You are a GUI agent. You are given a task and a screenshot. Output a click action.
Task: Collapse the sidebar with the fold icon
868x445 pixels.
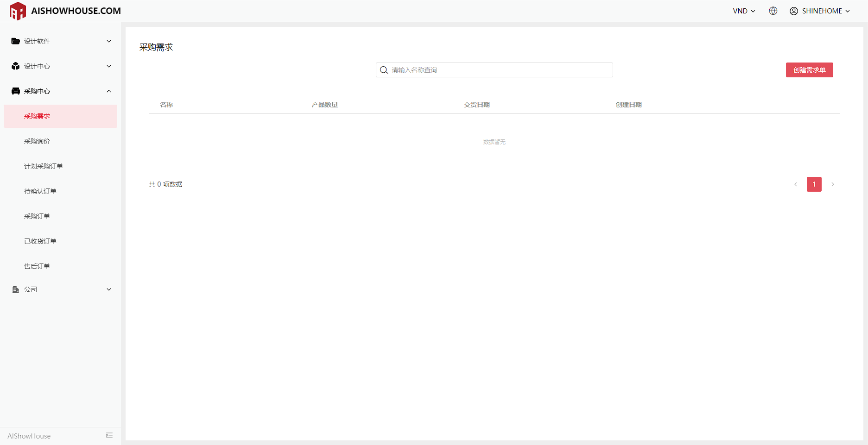coord(109,435)
